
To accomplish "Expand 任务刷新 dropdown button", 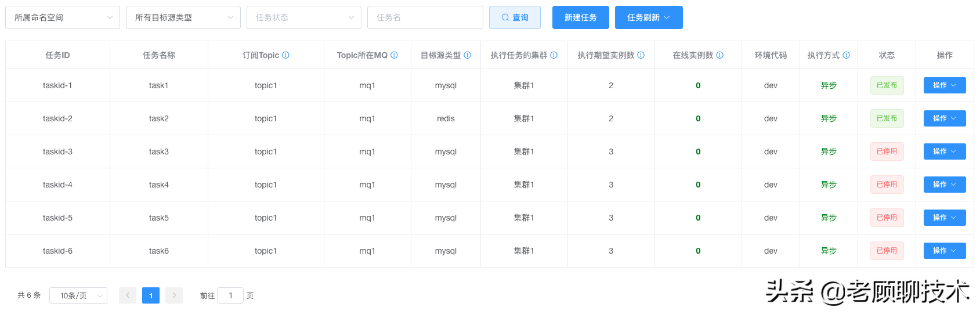I will (649, 17).
